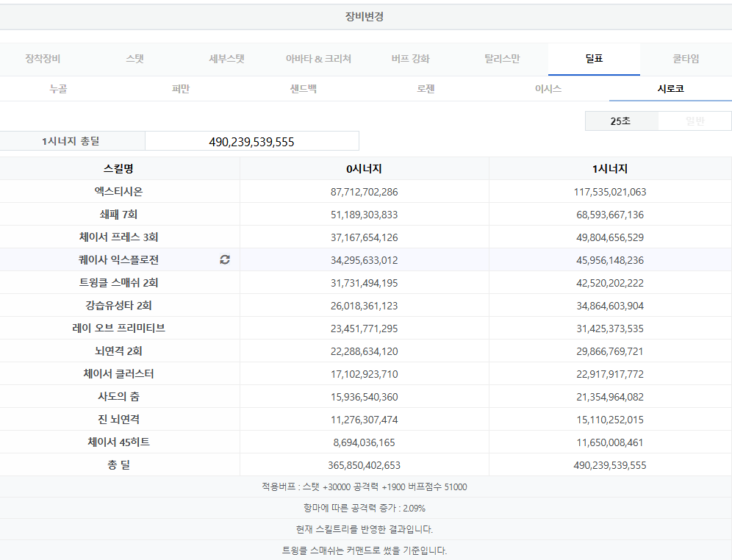Open the 장착장비 tab
This screenshot has width=732, height=560.
pos(43,59)
